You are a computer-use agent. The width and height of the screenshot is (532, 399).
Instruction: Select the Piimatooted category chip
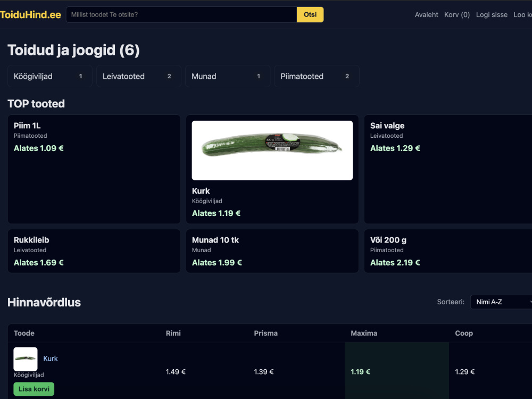[x=317, y=76]
